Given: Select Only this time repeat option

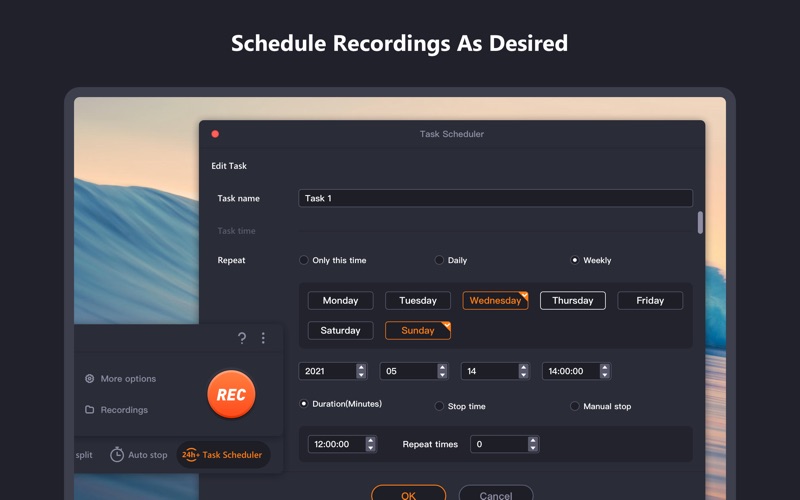Looking at the screenshot, I should click(x=304, y=260).
